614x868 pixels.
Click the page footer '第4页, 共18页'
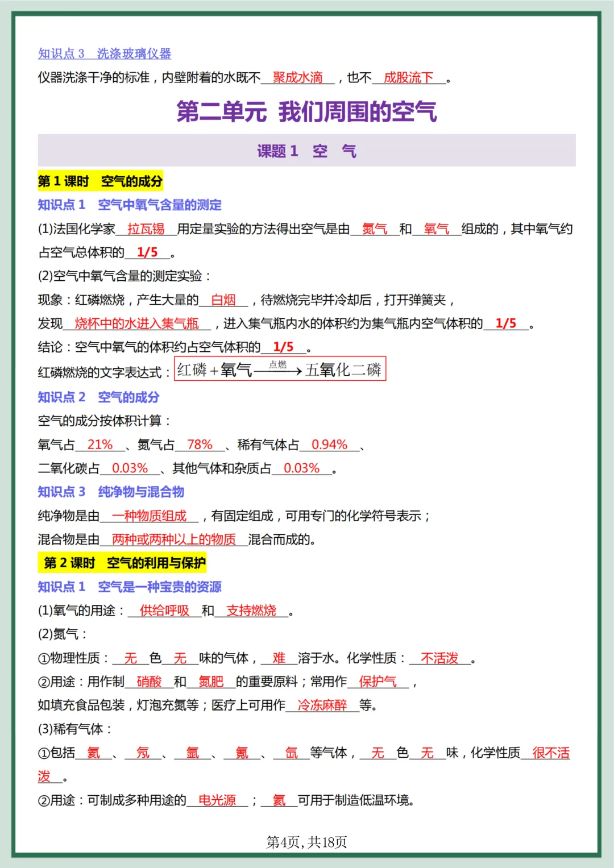point(306,842)
